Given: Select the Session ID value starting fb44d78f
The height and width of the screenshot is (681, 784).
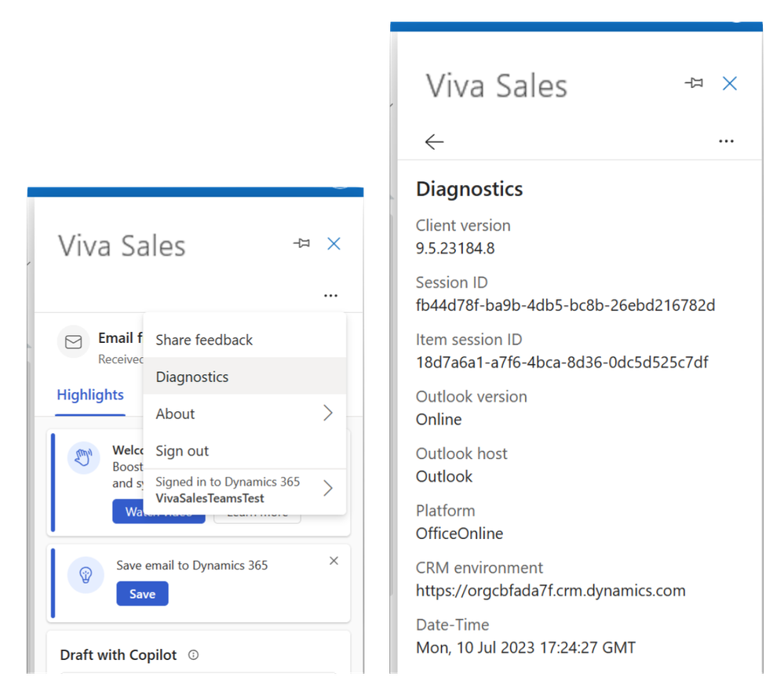Looking at the screenshot, I should click(566, 305).
